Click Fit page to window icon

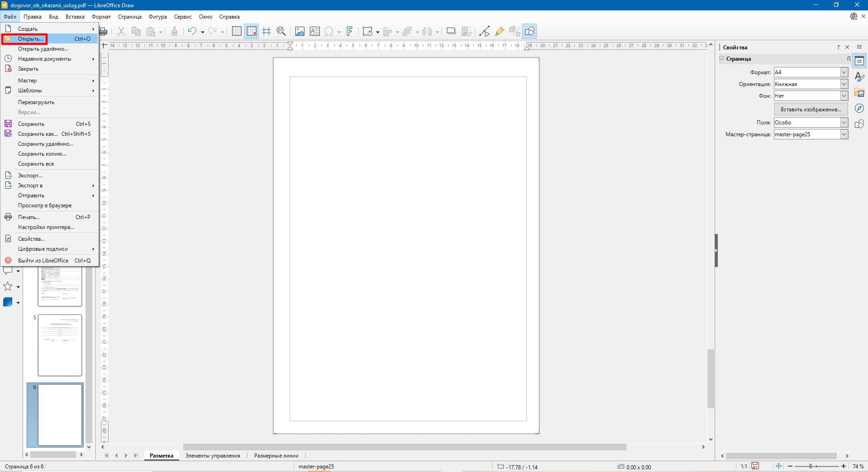coord(778,466)
